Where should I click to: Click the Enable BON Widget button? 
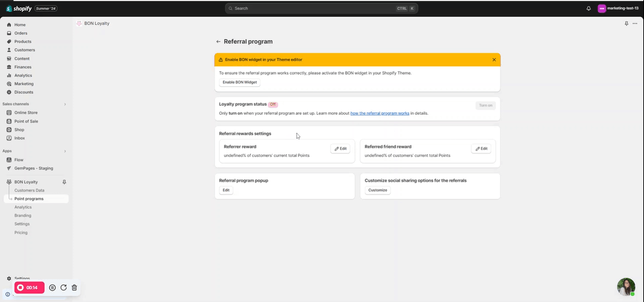[x=239, y=82]
